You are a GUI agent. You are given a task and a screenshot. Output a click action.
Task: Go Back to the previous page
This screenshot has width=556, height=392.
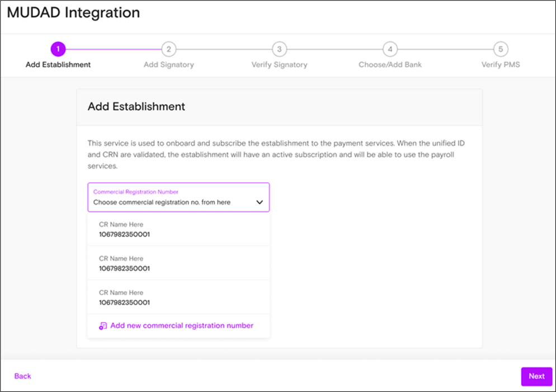pyautogui.click(x=23, y=376)
